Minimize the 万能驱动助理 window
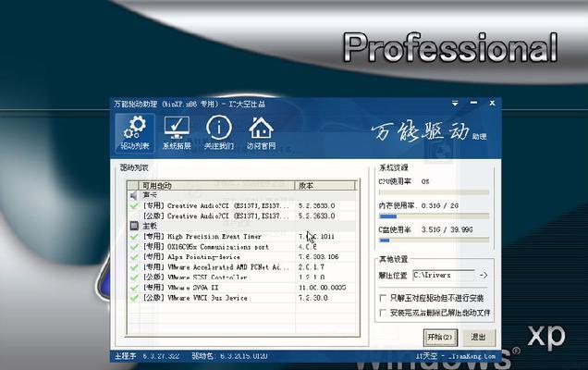The width and height of the screenshot is (588, 370). (x=473, y=103)
